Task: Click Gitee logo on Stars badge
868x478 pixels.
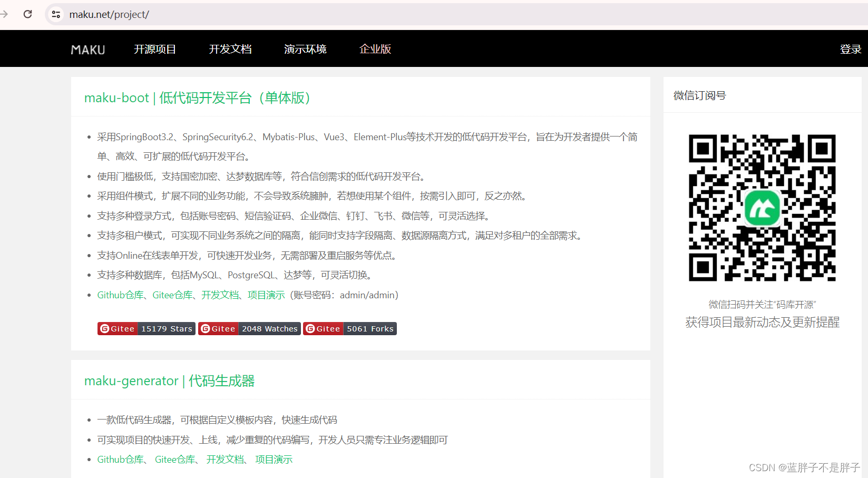Action: pyautogui.click(x=105, y=328)
